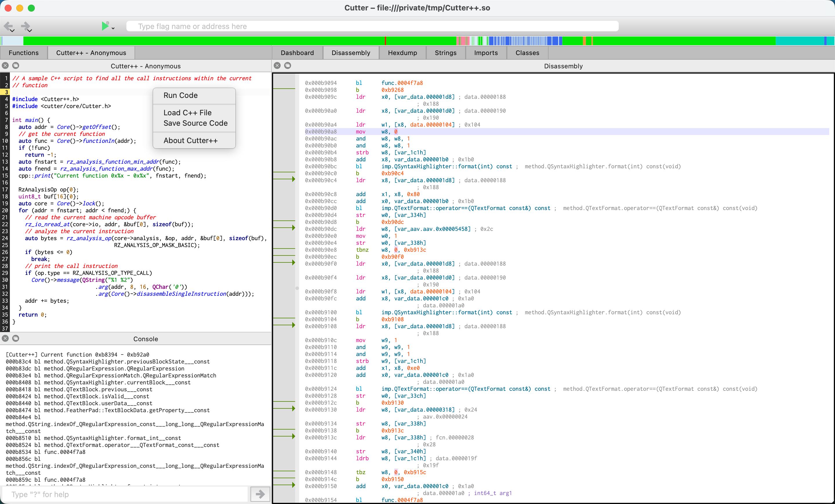Switch to the Cutter++ - Anonymous tab

91,53
